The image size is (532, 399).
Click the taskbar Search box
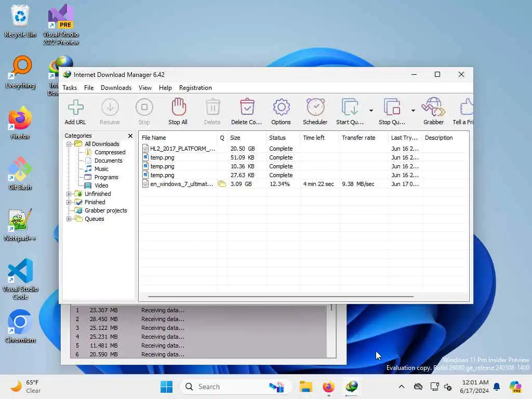pos(236,387)
